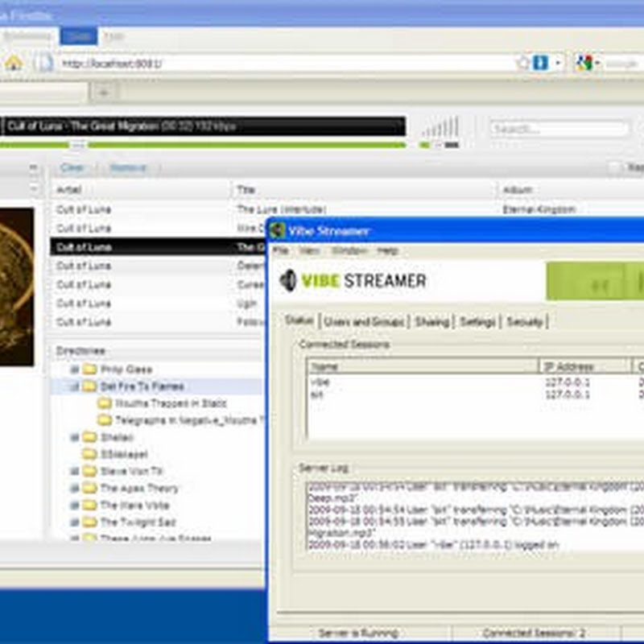Switch to the Security tab
This screenshot has height=644, width=644.
525,321
